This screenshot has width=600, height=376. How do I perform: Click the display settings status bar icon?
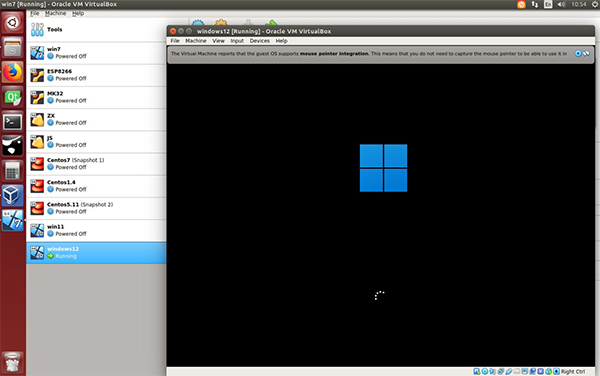[525, 371]
